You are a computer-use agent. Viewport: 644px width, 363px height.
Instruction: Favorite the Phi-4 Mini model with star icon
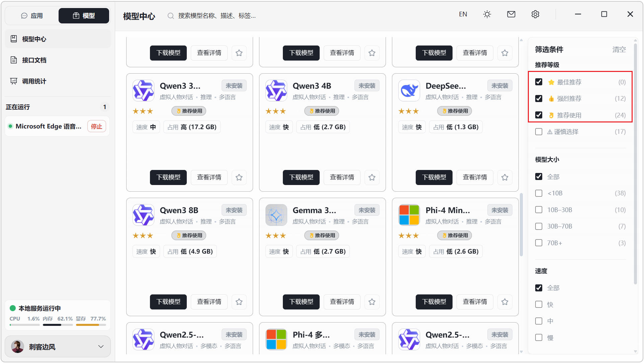(505, 302)
